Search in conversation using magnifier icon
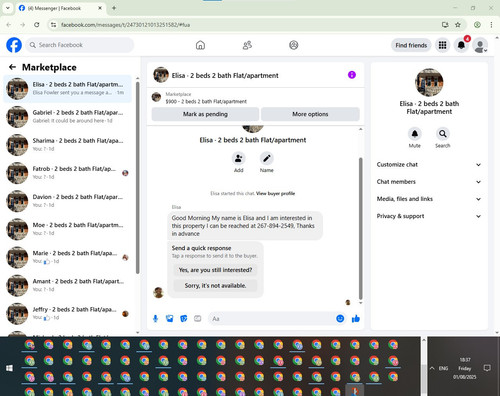 [x=443, y=134]
